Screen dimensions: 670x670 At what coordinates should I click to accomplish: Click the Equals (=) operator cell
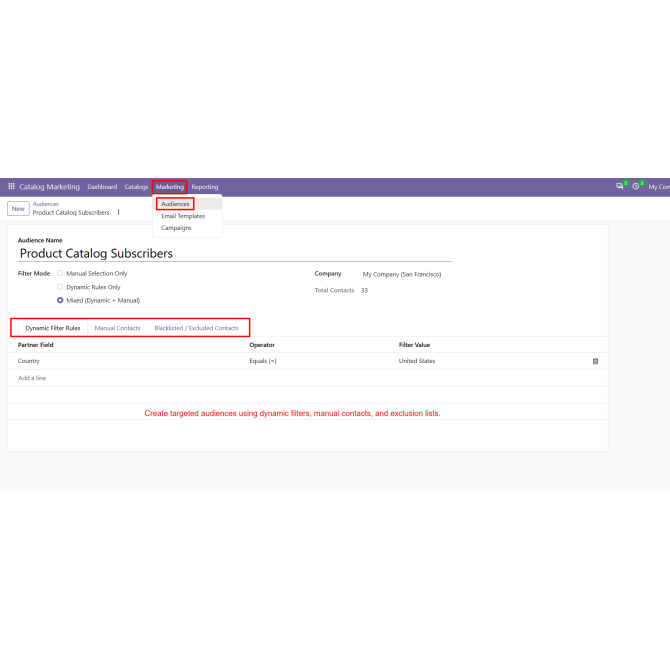pyautogui.click(x=263, y=361)
